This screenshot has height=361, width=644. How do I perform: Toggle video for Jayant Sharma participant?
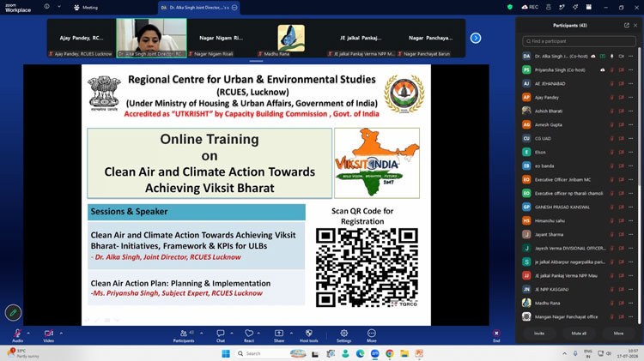[x=622, y=235]
